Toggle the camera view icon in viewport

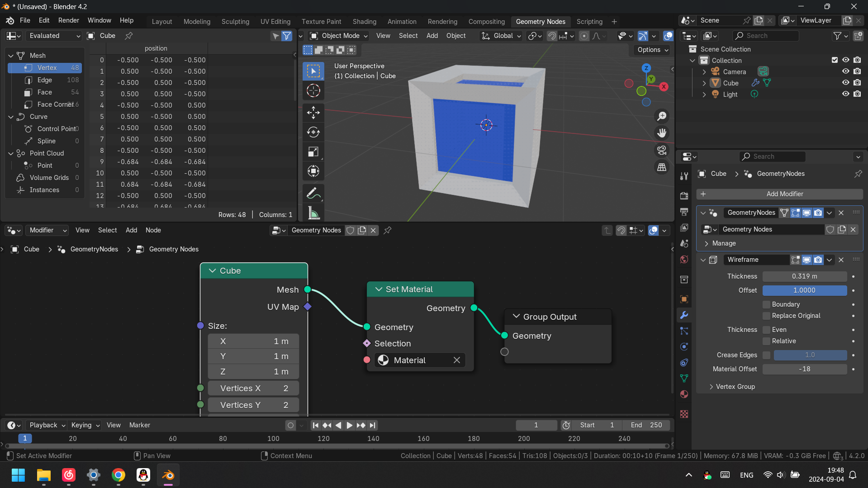[662, 150]
